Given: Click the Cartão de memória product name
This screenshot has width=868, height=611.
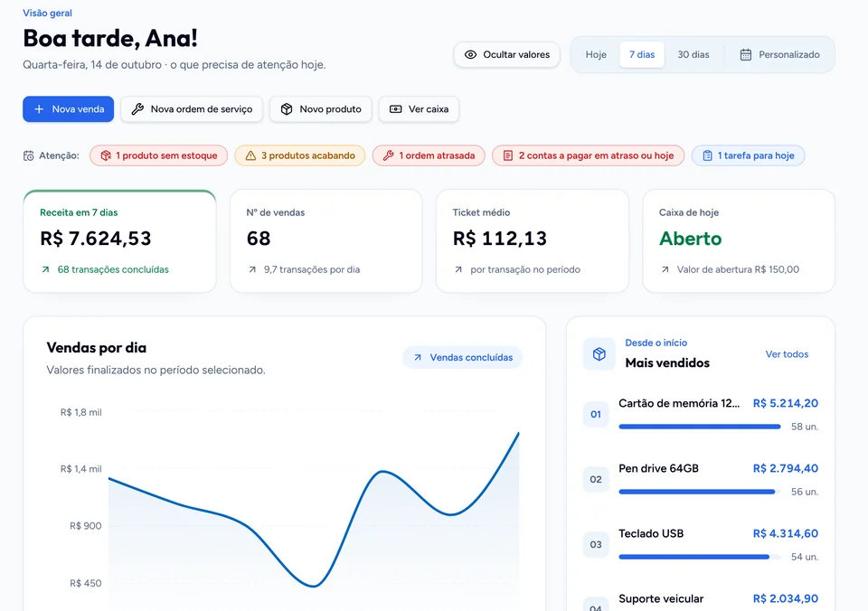Looking at the screenshot, I should pyautogui.click(x=679, y=403).
